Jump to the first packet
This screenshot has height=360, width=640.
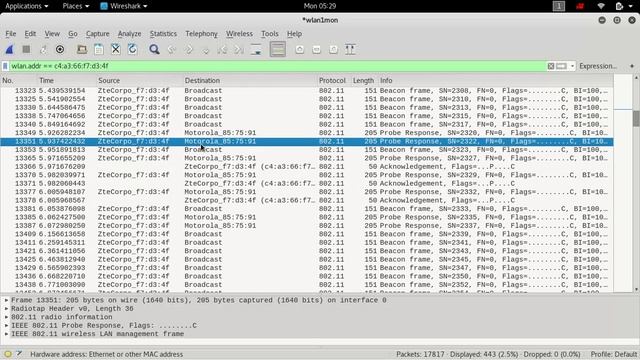click(222, 49)
